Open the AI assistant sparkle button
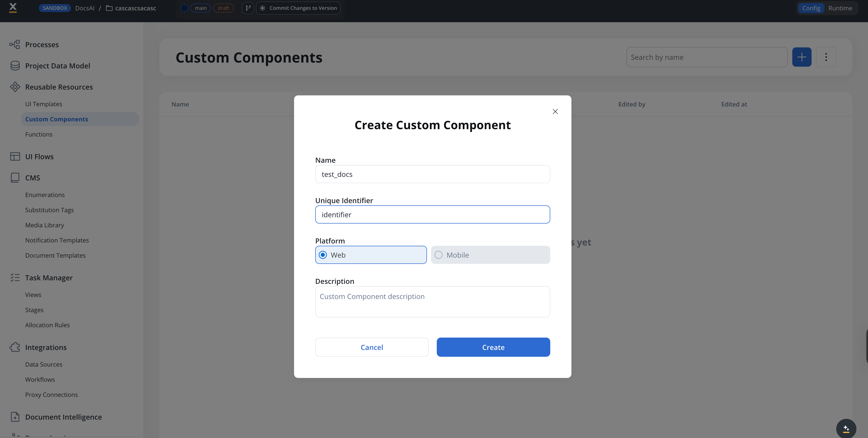 [846, 429]
